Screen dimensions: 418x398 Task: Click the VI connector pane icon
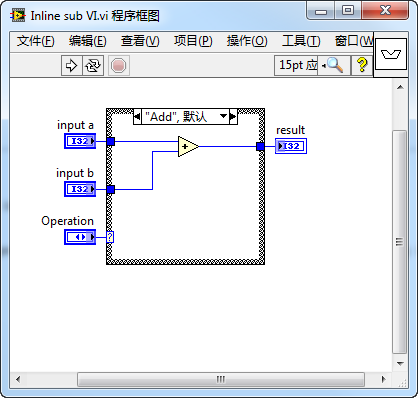pyautogui.click(x=391, y=54)
